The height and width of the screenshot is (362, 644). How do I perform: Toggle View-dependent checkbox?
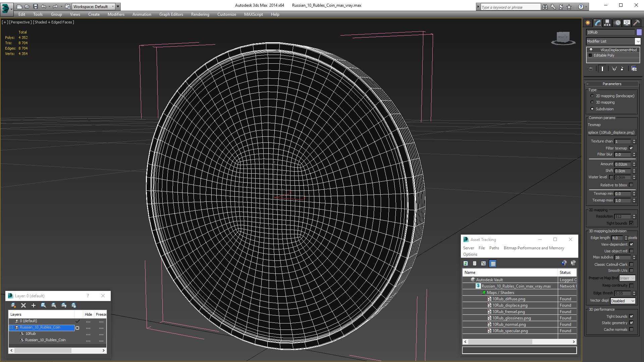click(631, 244)
